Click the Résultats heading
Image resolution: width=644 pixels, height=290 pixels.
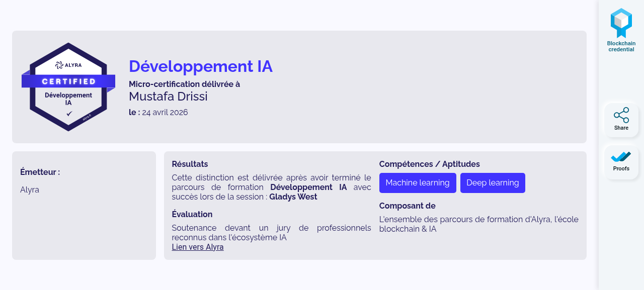pos(190,164)
